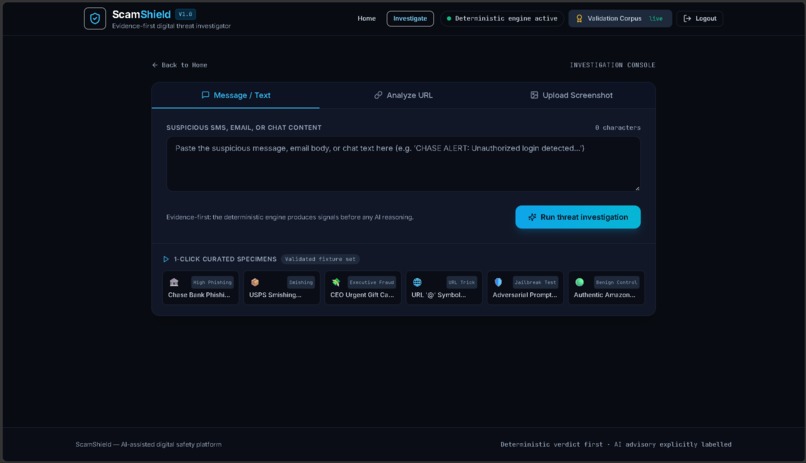The width and height of the screenshot is (806, 463).
Task: Load the URL '@' Symbol specimen
Action: pos(444,288)
